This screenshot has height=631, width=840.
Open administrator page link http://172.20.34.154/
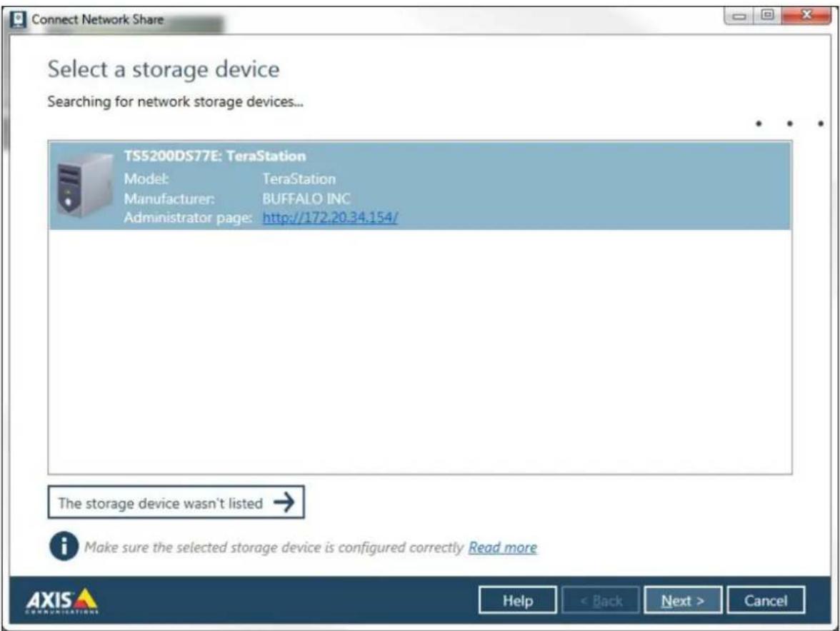coord(330,217)
